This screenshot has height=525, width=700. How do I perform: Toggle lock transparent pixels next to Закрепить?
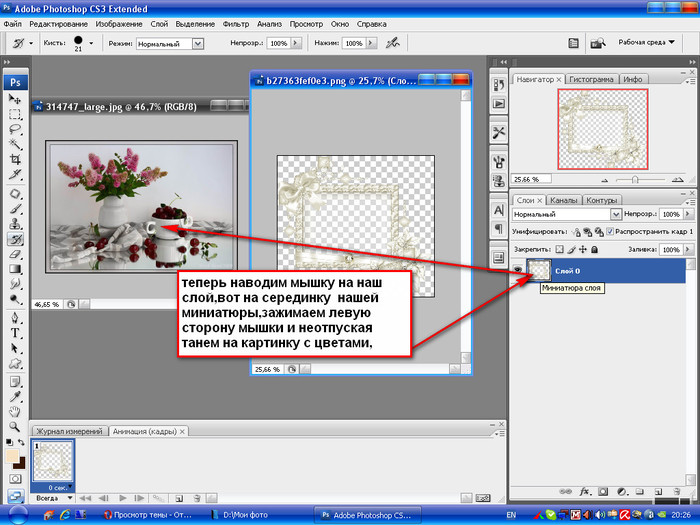559,249
